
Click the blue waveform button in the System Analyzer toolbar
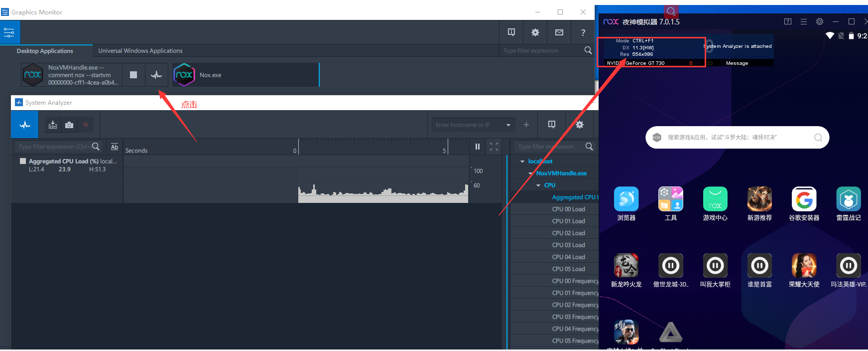click(x=25, y=125)
